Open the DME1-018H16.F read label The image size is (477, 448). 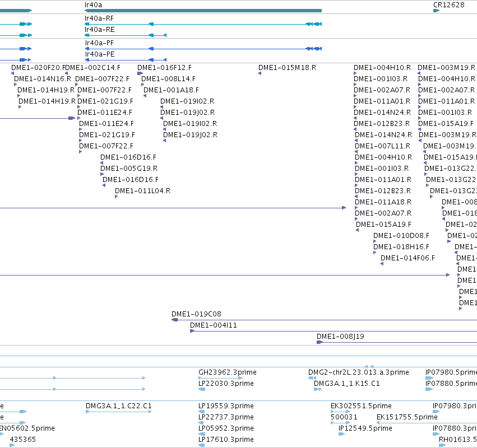[x=401, y=247]
